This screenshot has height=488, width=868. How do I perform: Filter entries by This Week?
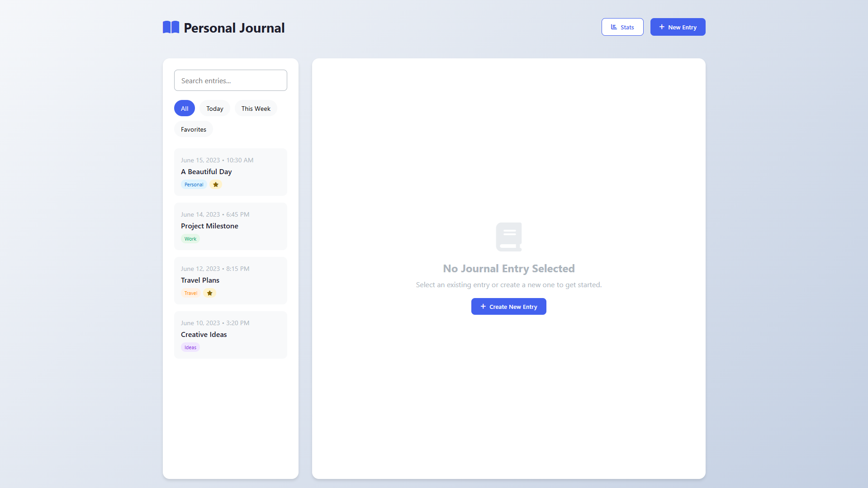coord(256,109)
